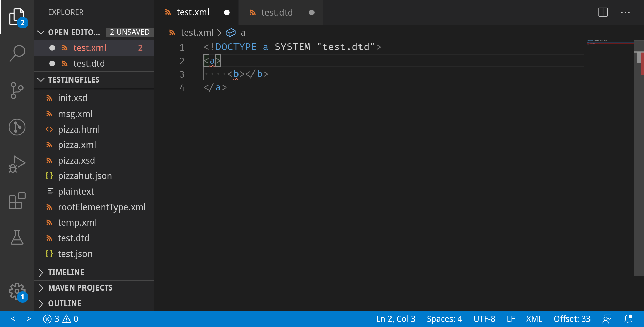Click XML language mode in status bar
This screenshot has height=327, width=644.
(x=534, y=319)
